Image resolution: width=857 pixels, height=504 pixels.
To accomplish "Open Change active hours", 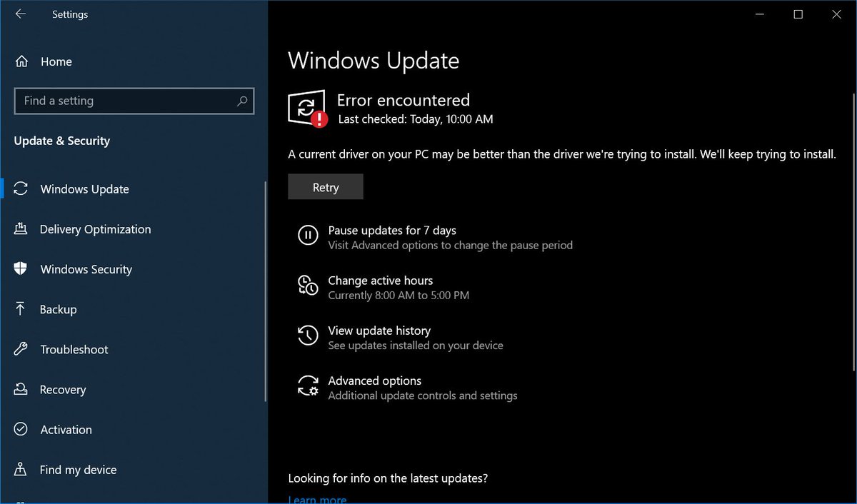I will pos(381,281).
